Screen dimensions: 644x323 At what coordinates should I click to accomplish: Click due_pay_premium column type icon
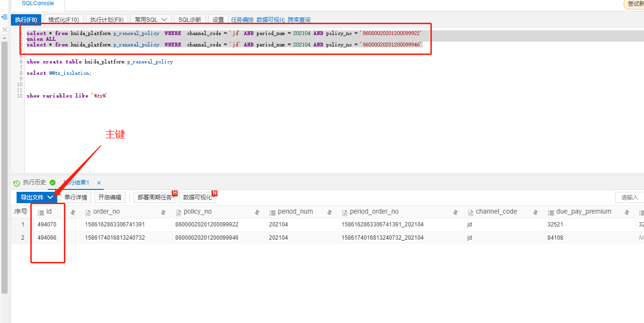pyautogui.click(x=551, y=213)
